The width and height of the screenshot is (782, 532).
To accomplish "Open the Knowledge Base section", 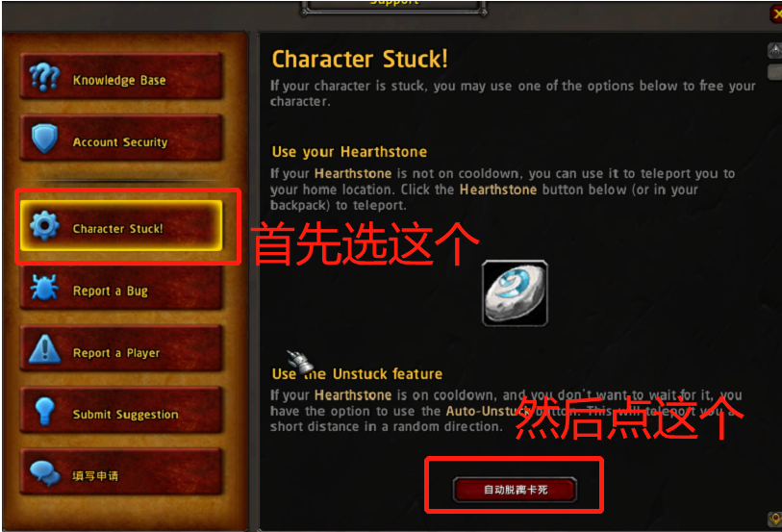I will click(x=121, y=76).
